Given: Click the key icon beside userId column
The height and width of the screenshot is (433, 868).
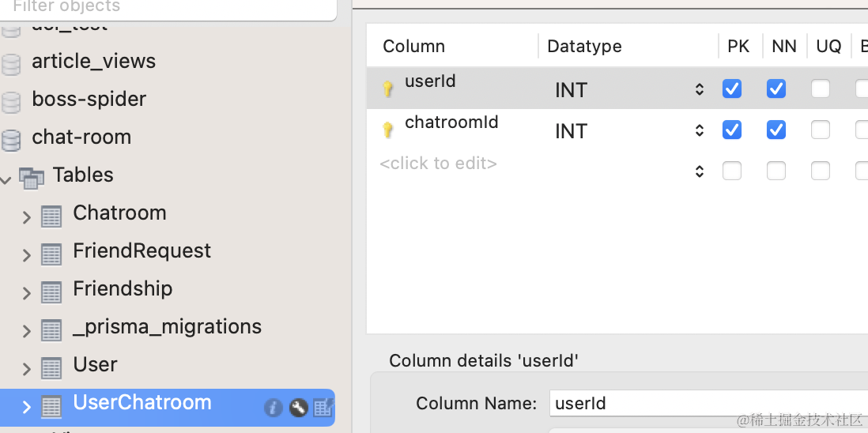Looking at the screenshot, I should point(388,89).
